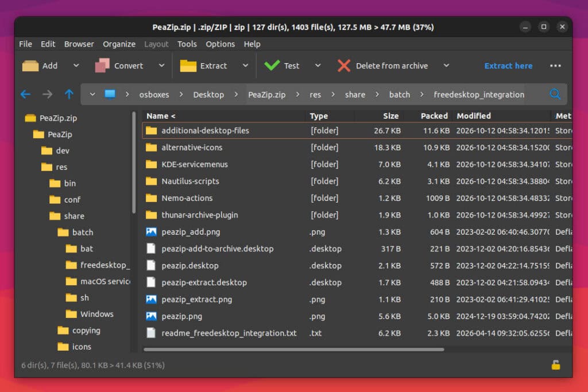Click chevron after osboxes in breadcrumb

click(181, 94)
